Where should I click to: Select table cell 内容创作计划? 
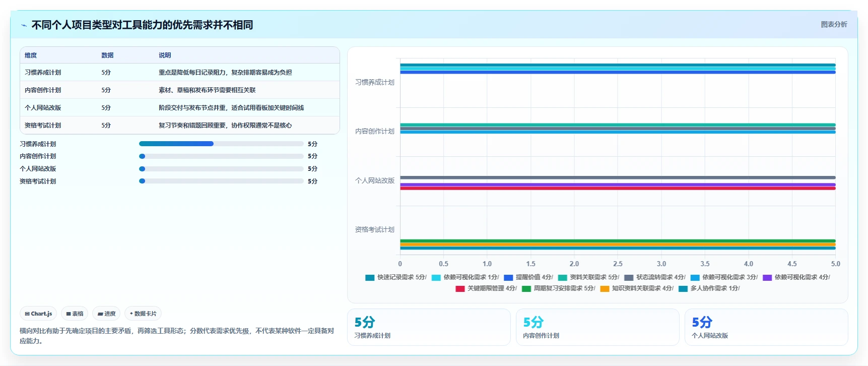43,90
